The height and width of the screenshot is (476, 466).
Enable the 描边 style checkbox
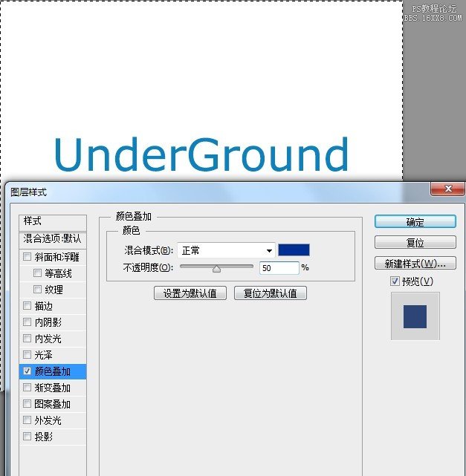(27, 306)
